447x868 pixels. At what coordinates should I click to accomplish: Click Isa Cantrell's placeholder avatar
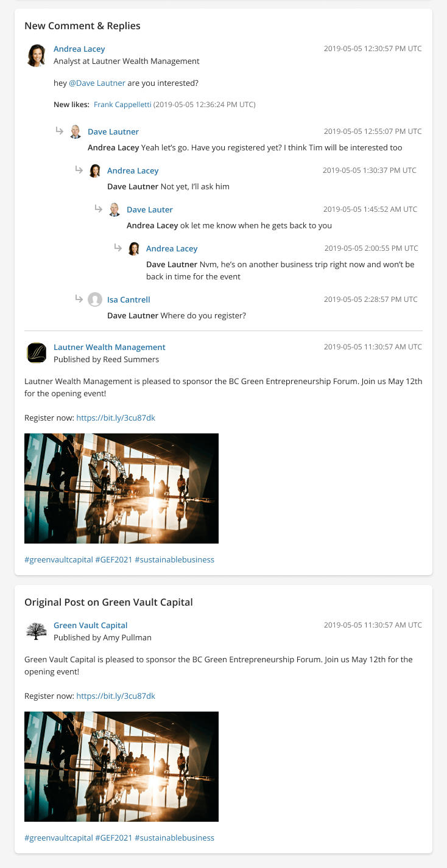[x=95, y=299]
